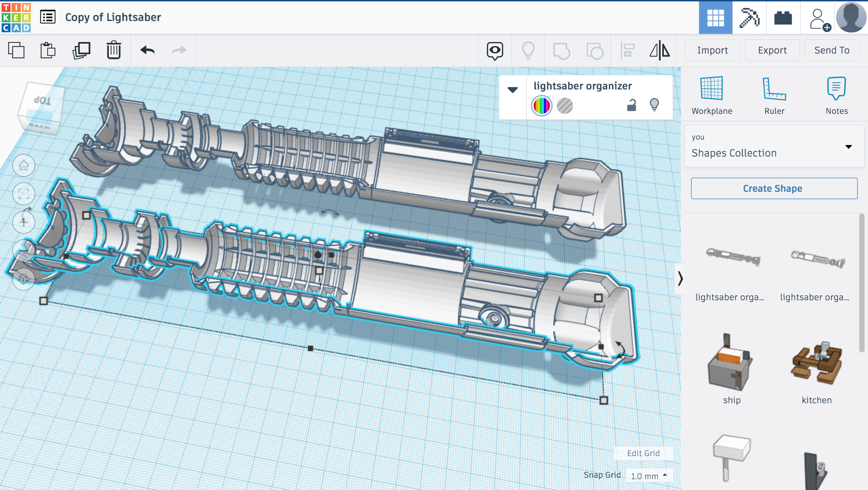This screenshot has height=490, width=868.
Task: Delete selection with the trash icon
Action: [x=114, y=50]
